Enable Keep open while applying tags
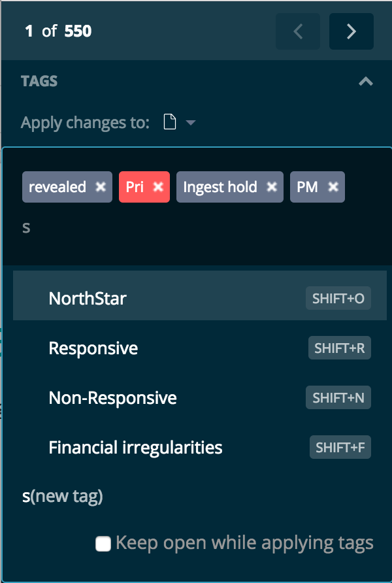392x583 pixels. [103, 544]
